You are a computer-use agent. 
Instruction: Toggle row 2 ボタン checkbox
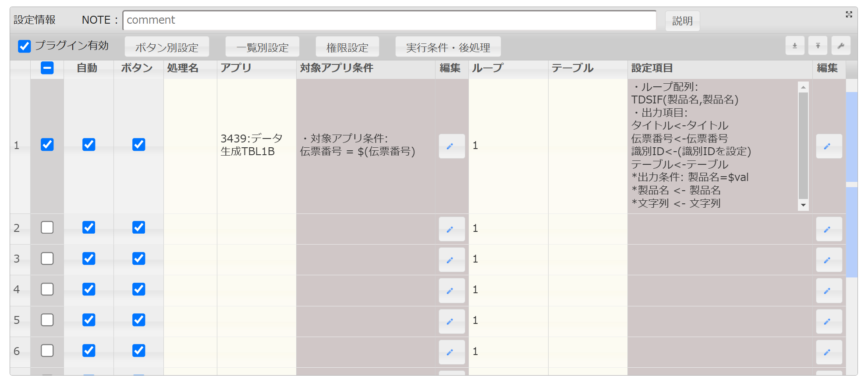(x=138, y=227)
